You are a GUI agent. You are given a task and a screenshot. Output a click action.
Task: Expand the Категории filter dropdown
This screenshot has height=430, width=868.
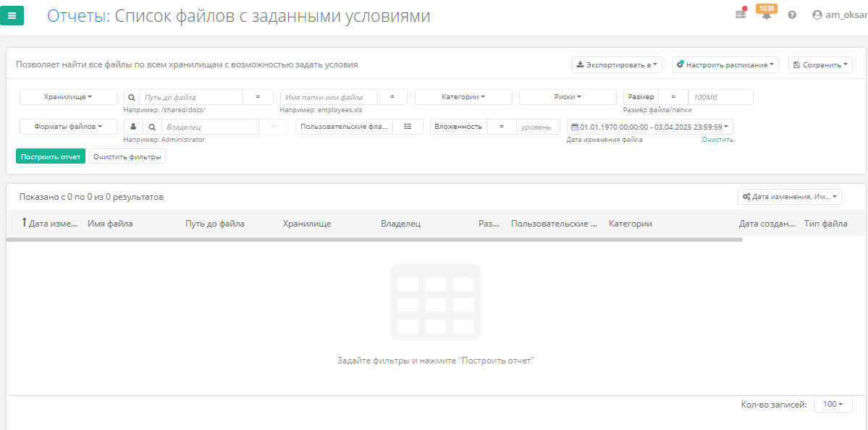point(463,97)
